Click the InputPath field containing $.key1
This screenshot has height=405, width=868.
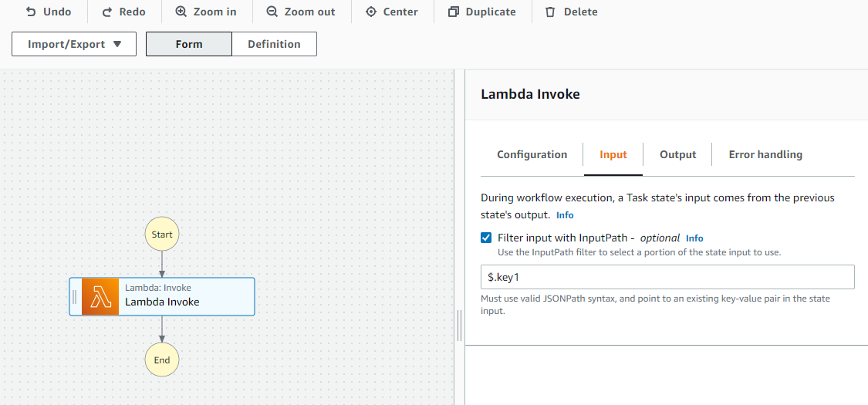click(x=667, y=277)
